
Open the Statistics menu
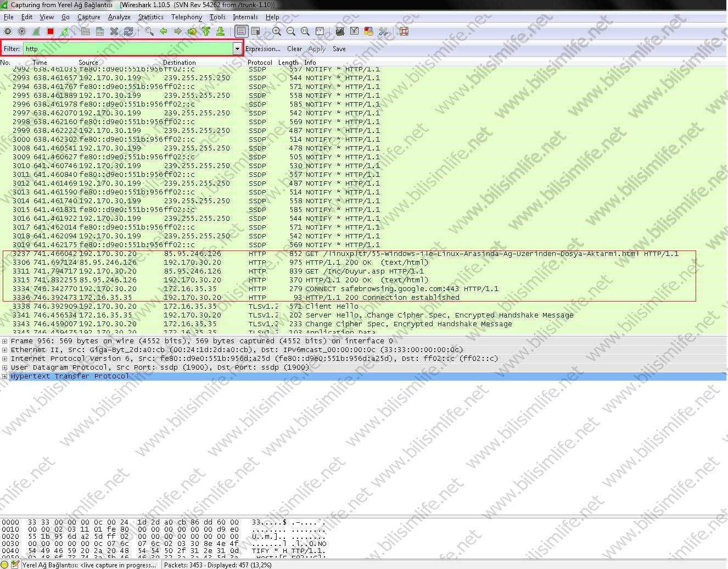(150, 17)
